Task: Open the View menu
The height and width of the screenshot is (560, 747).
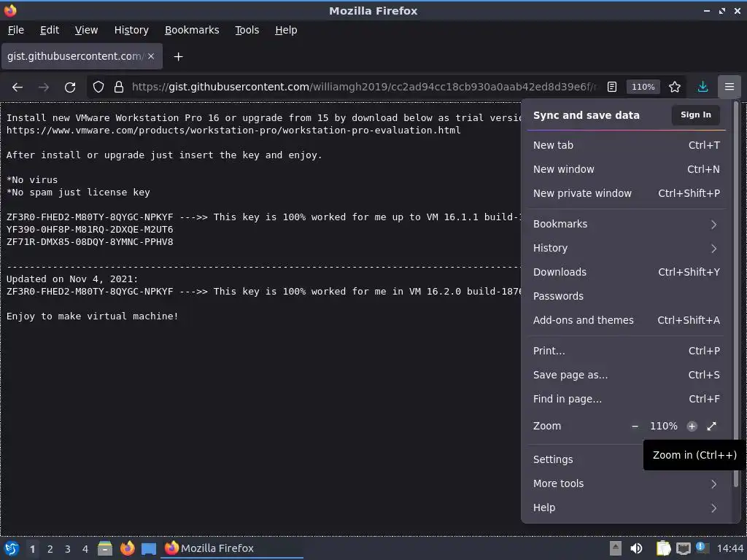Action: pos(86,30)
